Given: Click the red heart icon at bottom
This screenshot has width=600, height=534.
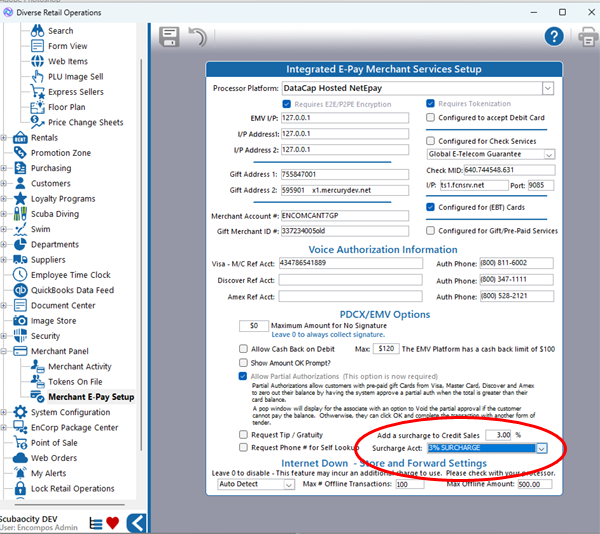Looking at the screenshot, I should point(112,522).
